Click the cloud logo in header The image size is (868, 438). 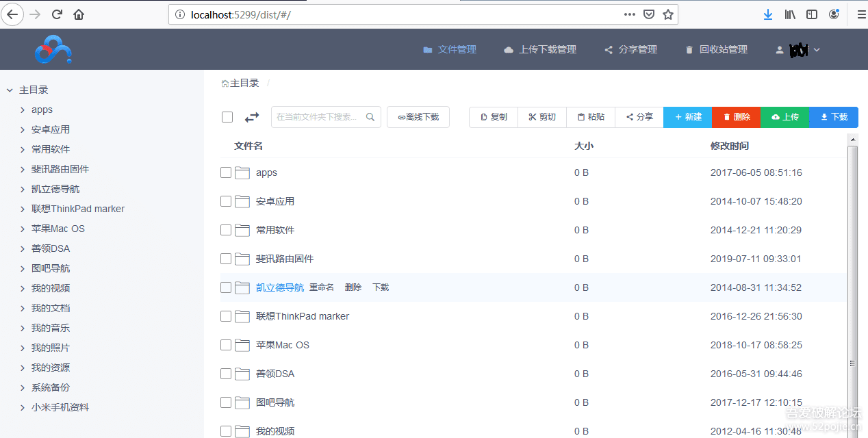pos(53,49)
